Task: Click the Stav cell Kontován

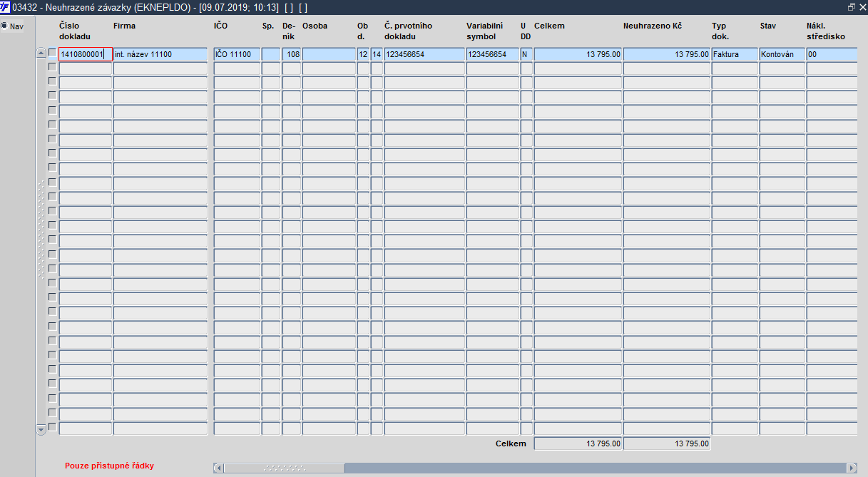Action: coord(782,54)
